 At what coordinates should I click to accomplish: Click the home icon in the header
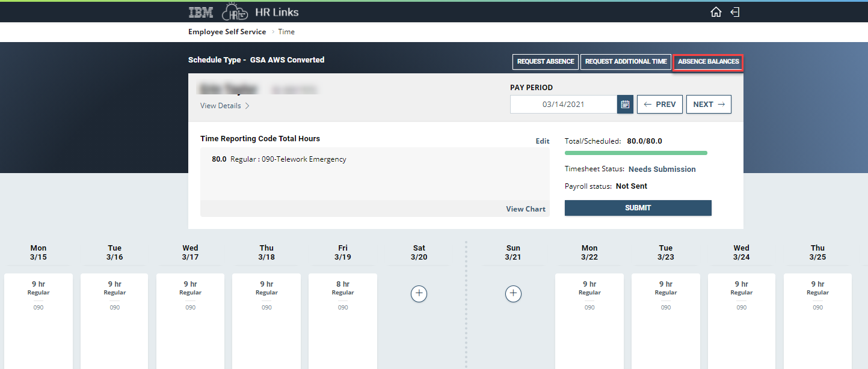coord(716,11)
